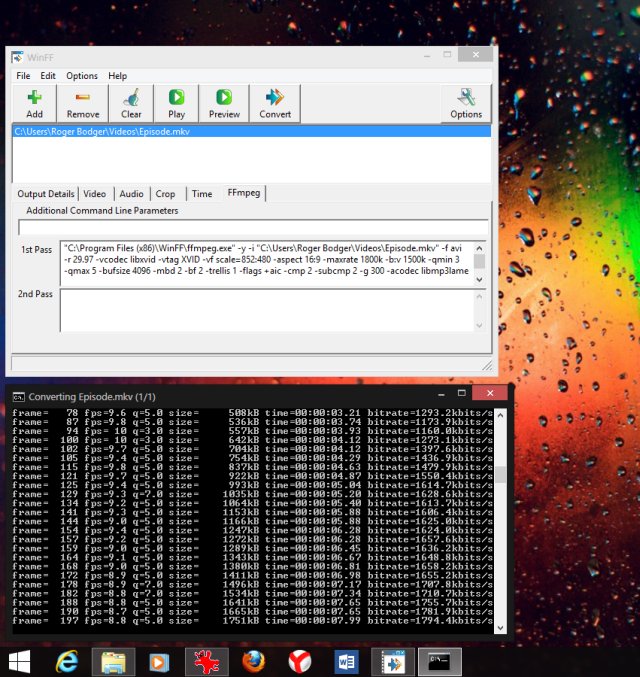Switch to the Video tab
This screenshot has height=677, width=640.
point(95,194)
